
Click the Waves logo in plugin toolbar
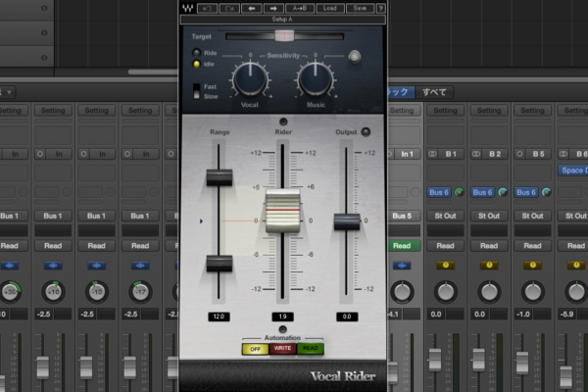point(187,8)
